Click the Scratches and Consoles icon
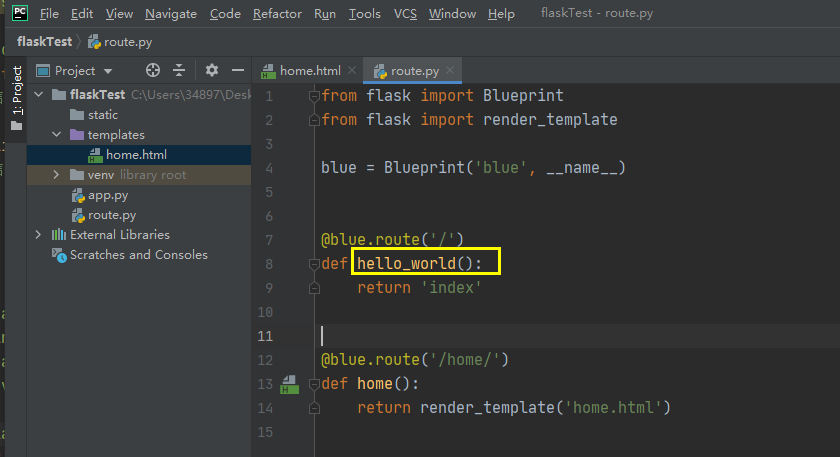The image size is (840, 457). [x=59, y=255]
